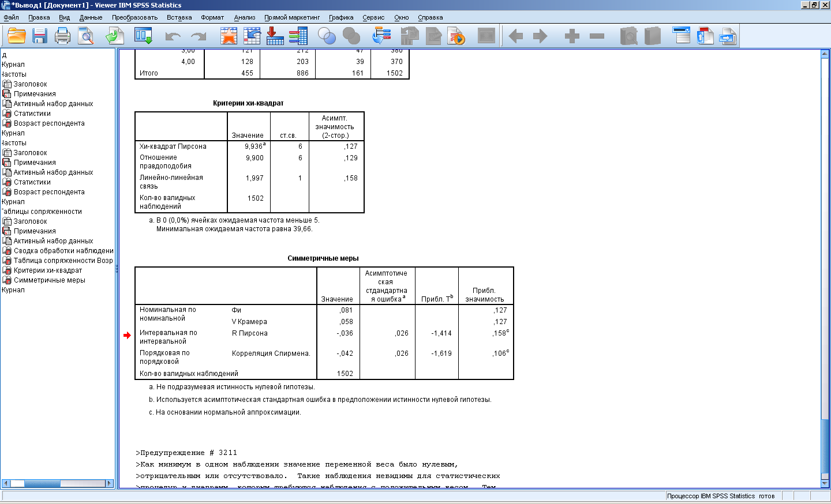Image resolution: width=831 pixels, height=504 pixels.
Task: Click the Undo arrow icon
Action: (x=173, y=36)
